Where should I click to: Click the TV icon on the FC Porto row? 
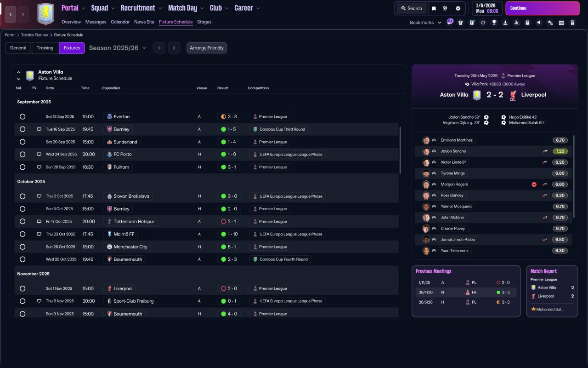pyautogui.click(x=39, y=154)
